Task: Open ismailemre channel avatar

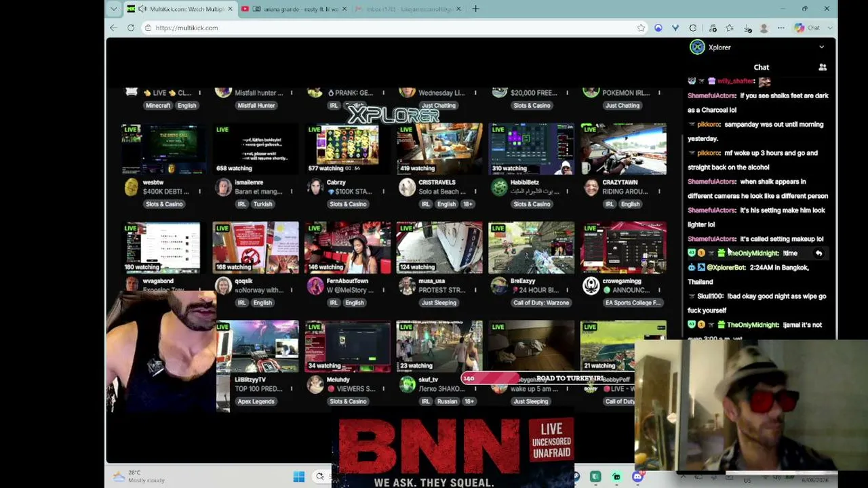Action: [223, 187]
